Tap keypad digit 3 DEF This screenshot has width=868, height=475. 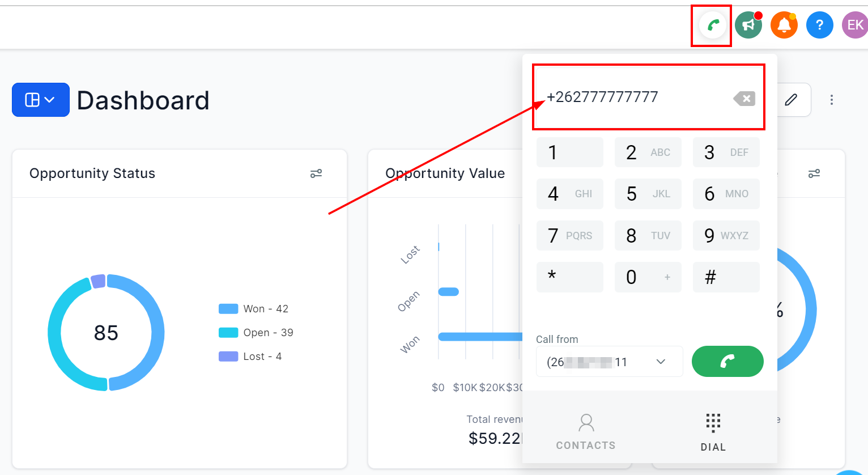point(726,152)
